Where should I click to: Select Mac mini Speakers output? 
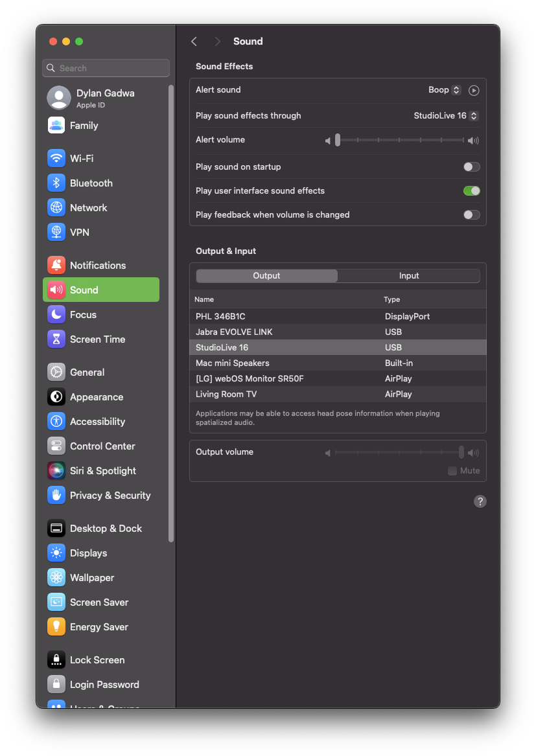338,363
